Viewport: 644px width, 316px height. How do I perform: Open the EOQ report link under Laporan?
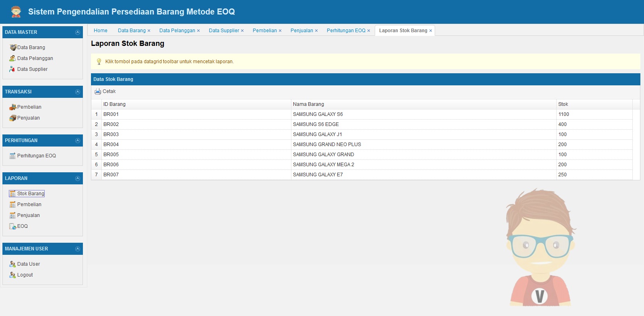23,226
